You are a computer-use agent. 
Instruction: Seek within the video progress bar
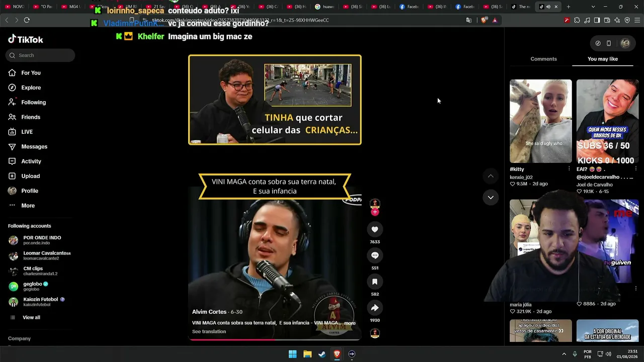coord(275,339)
